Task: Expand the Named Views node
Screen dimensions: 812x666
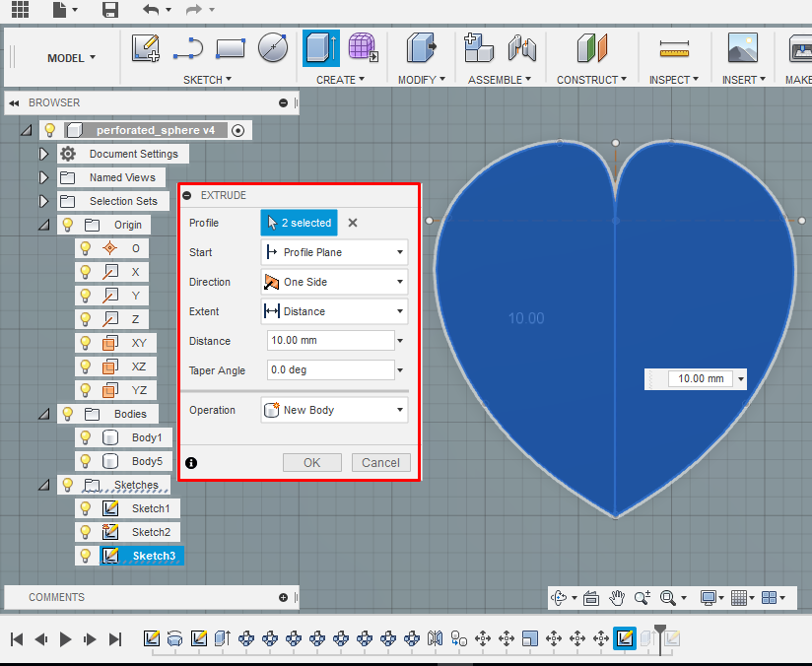Action: [43, 177]
